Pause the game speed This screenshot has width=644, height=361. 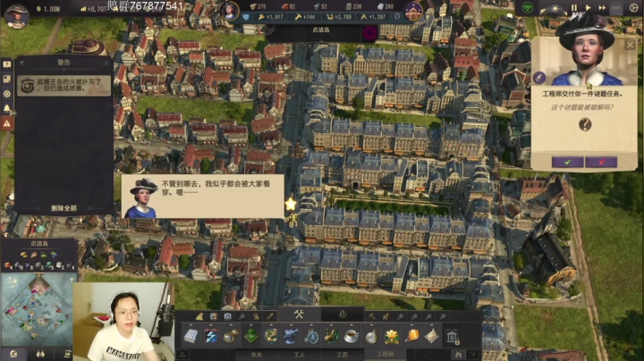tap(573, 8)
